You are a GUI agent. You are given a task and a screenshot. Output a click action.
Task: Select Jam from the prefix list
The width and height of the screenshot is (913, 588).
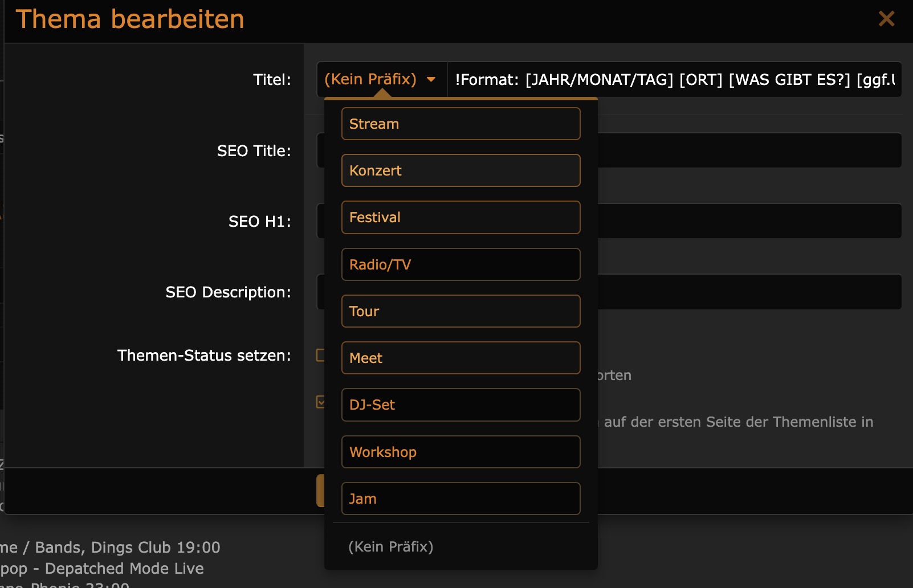(x=460, y=499)
